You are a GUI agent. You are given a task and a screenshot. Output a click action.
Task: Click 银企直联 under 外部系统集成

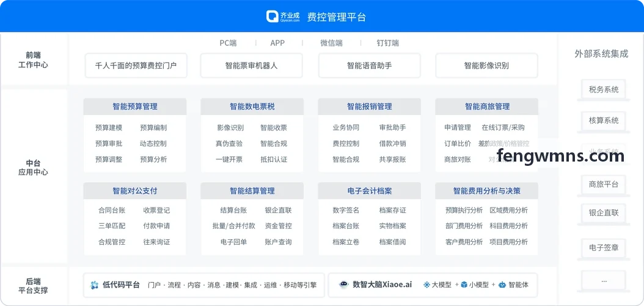point(603,213)
